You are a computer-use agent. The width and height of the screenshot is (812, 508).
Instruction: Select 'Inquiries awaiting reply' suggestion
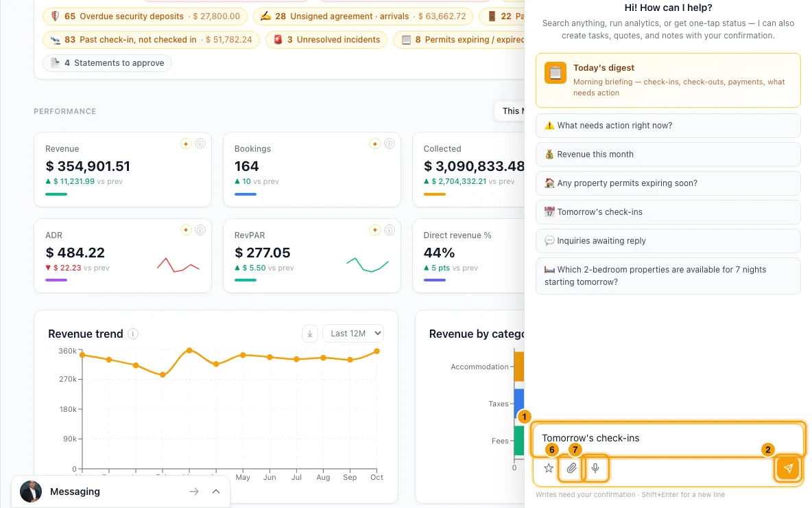pos(668,241)
